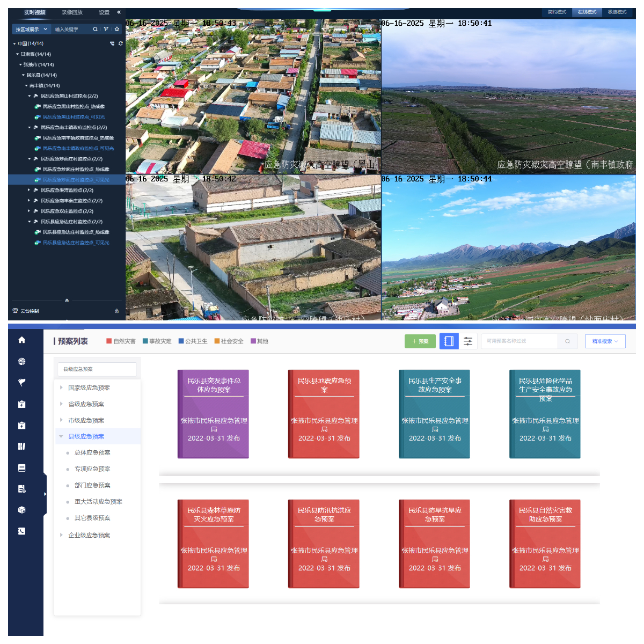Open the 精准搜索 dropdown
This screenshot has width=644, height=644.
605,341
